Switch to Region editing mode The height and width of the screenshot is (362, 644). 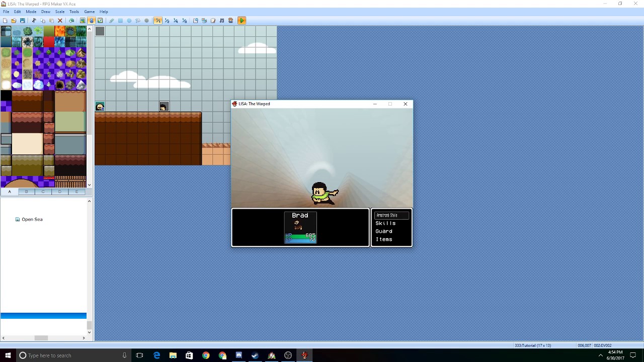point(100,21)
